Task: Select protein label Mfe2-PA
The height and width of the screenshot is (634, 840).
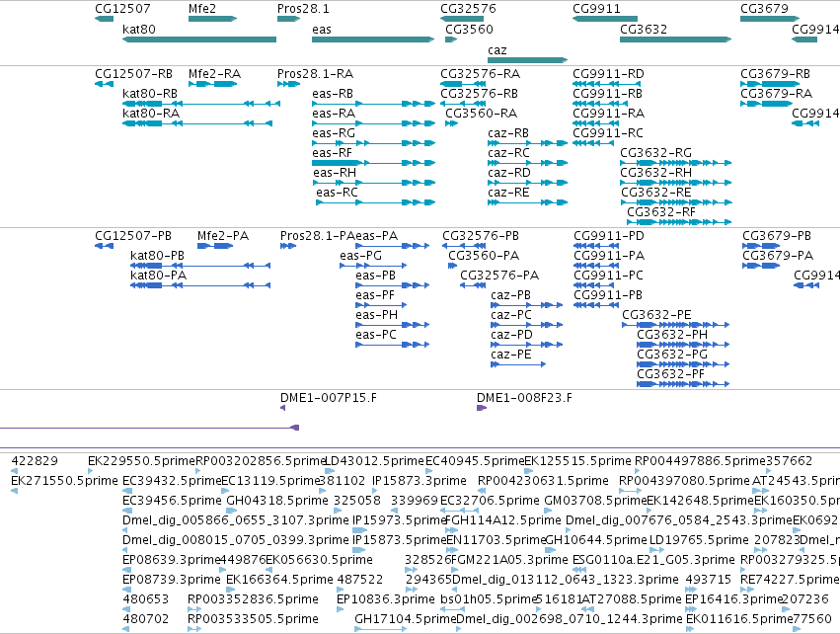Action: coord(223,236)
